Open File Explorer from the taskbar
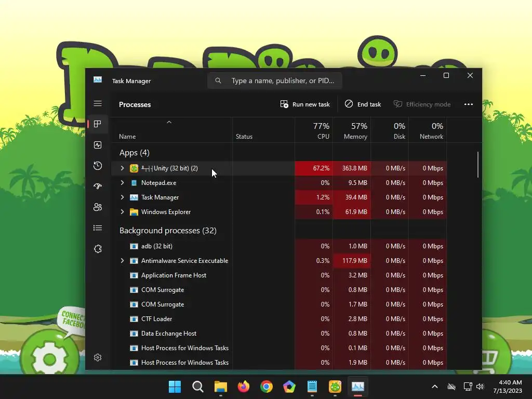532x399 pixels. pyautogui.click(x=220, y=387)
